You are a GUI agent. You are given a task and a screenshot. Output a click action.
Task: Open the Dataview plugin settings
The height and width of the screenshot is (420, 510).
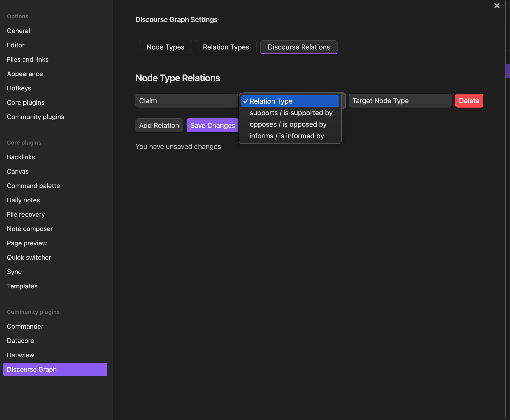21,355
